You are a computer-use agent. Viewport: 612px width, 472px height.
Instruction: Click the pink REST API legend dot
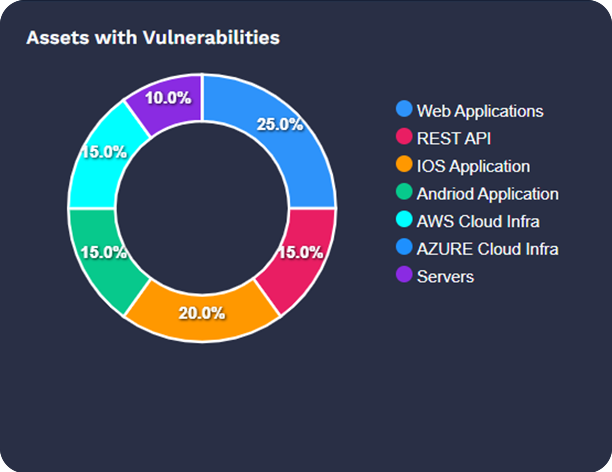click(404, 137)
